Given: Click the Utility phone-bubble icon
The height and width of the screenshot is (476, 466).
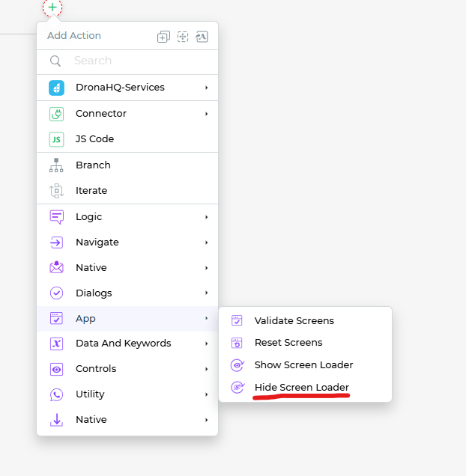Looking at the screenshot, I should 56,395.
